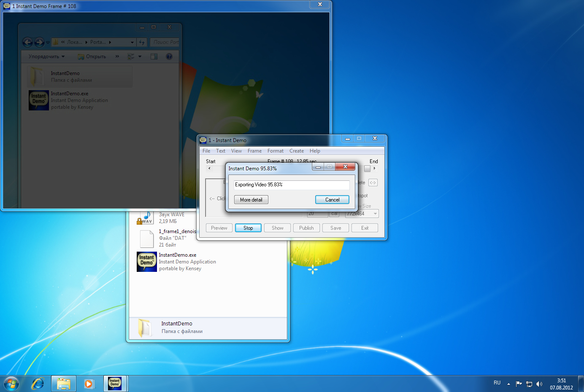Click "Папка с файлами" in Explorer details pane
The image size is (584, 392).
pos(182,331)
